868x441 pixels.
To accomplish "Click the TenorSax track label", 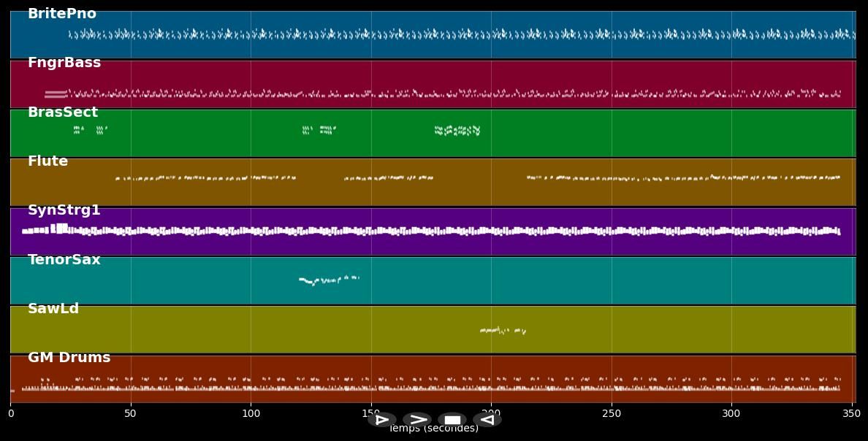I will tap(64, 260).
